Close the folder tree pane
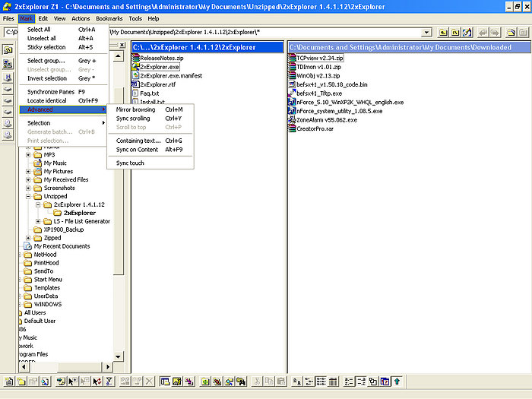 pos(122,45)
